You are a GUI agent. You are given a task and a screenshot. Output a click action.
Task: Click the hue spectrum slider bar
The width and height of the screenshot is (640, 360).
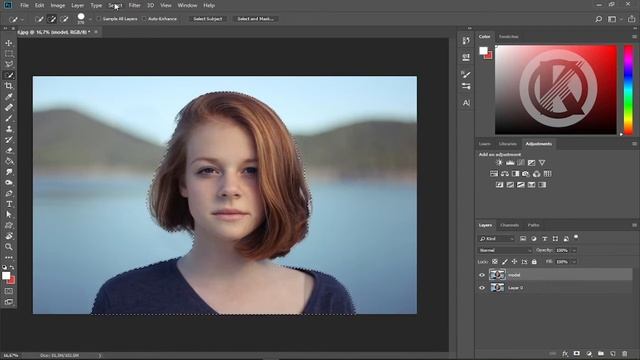[629, 89]
